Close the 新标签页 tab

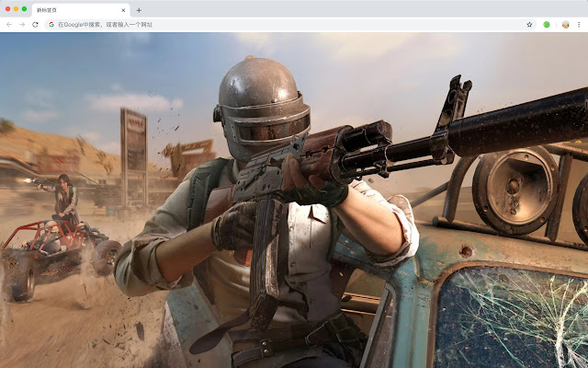point(123,10)
